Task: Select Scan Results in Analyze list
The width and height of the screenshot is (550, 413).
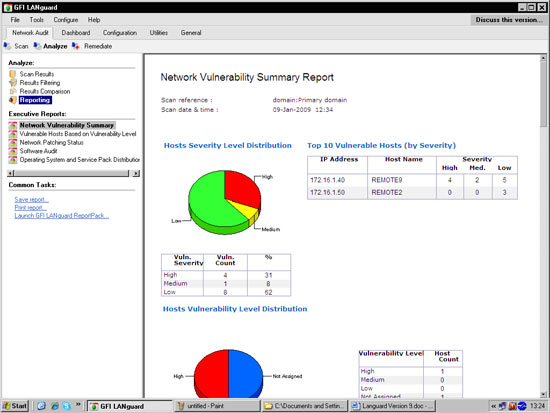Action: (36, 74)
